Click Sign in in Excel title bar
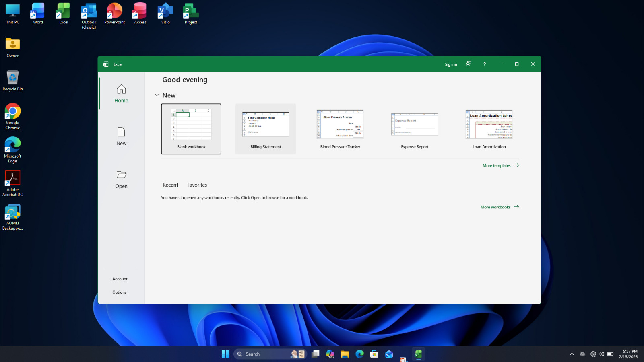The width and height of the screenshot is (644, 362). tap(451, 64)
